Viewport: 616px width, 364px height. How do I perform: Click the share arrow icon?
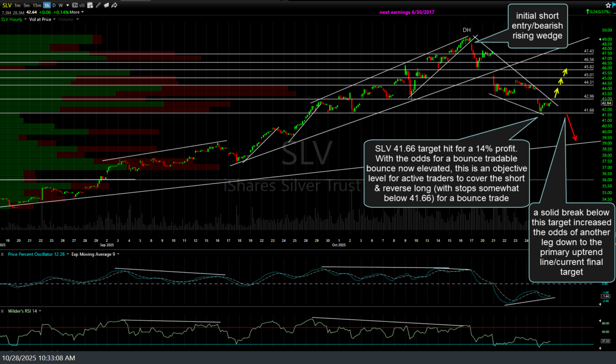[x=114, y=5]
